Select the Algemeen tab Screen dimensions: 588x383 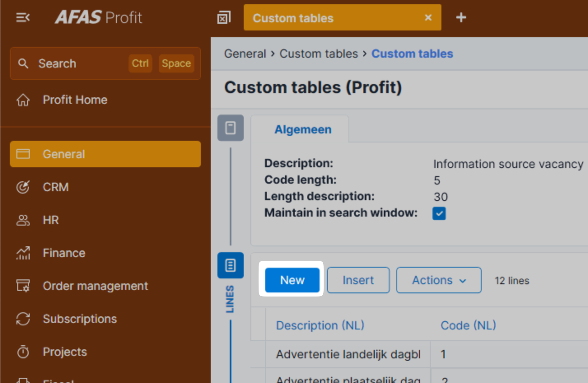click(303, 130)
